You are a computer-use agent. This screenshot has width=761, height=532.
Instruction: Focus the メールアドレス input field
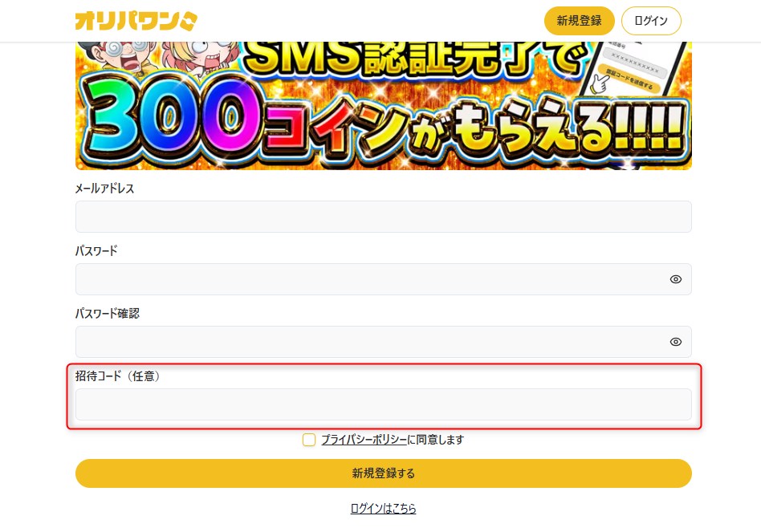coord(384,217)
